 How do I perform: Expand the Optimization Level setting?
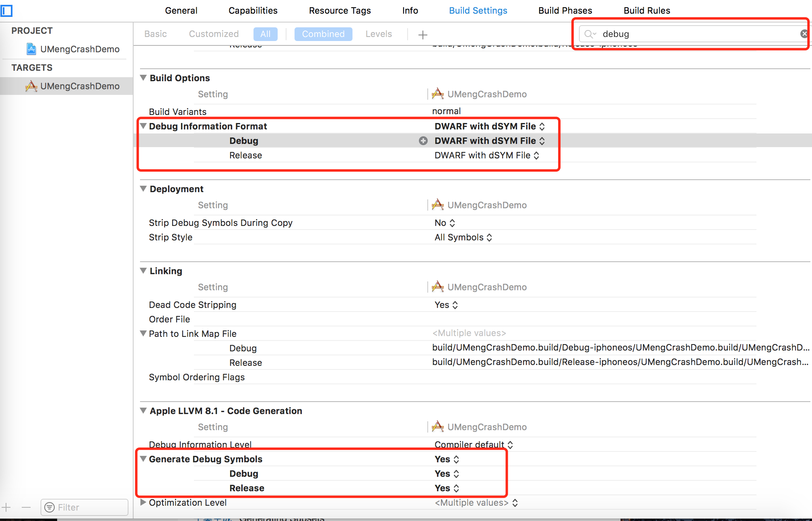point(143,502)
